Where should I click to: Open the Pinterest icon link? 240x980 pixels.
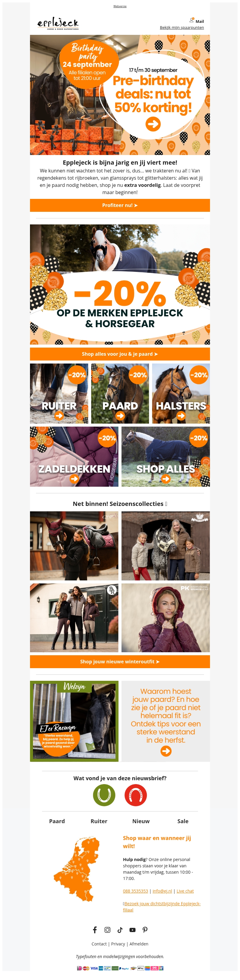tap(145, 930)
